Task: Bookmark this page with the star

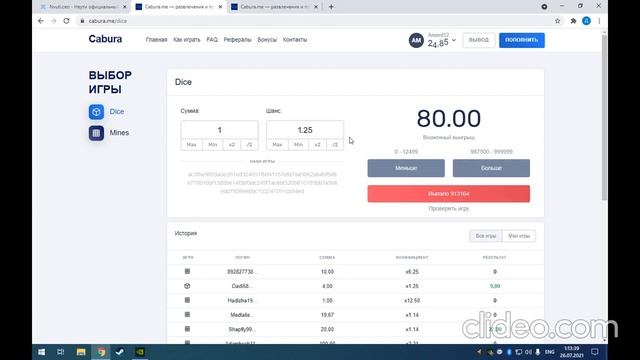Action: (558, 21)
